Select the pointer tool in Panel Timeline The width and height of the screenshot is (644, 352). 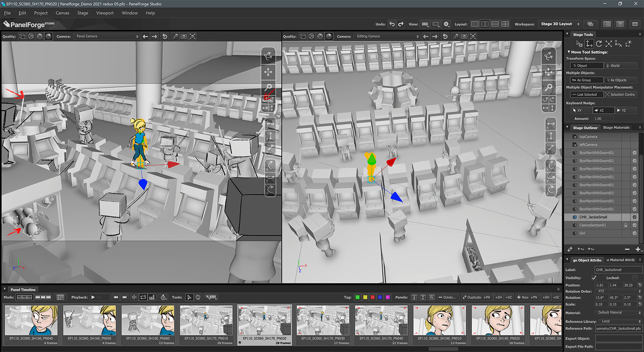[x=189, y=297]
